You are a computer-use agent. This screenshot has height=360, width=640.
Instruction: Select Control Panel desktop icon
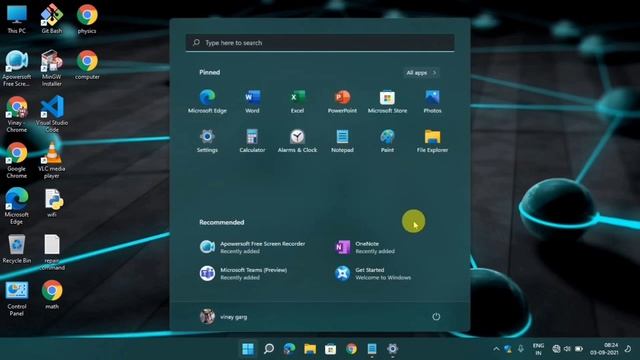(x=17, y=299)
